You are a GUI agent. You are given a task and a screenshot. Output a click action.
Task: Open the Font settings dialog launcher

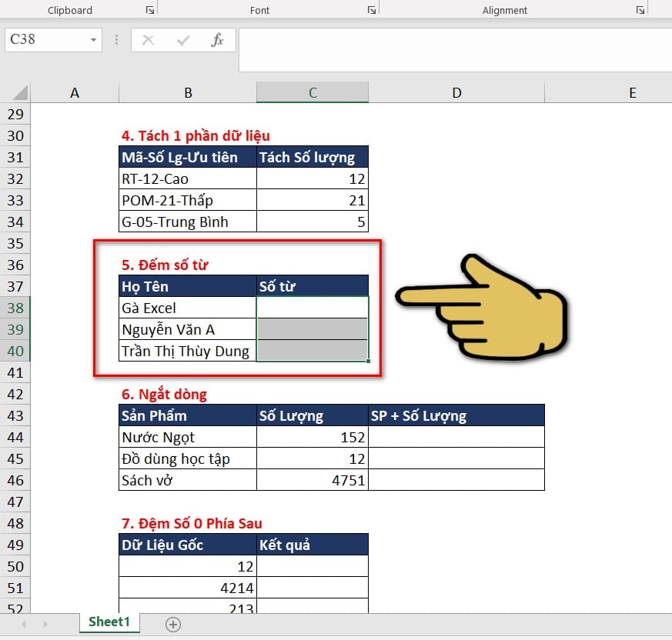tap(372, 10)
